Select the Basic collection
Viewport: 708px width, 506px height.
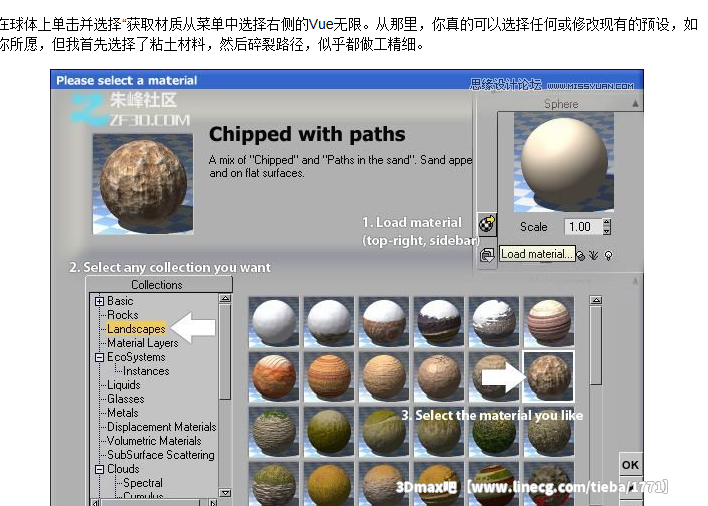click(120, 301)
